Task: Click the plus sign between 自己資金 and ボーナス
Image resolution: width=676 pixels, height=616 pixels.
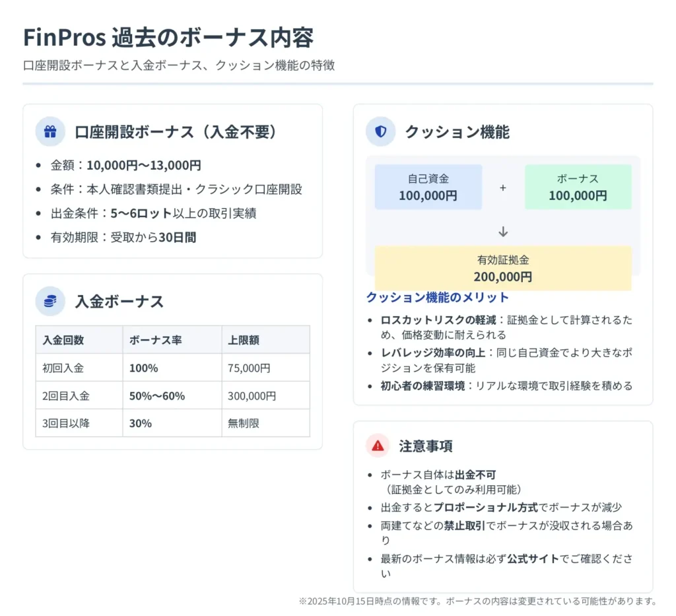Action: pos(503,188)
